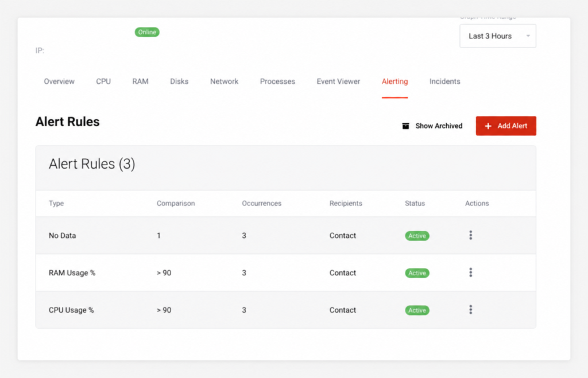Open the Network tab
Image resolution: width=588 pixels, height=378 pixels.
(x=225, y=81)
